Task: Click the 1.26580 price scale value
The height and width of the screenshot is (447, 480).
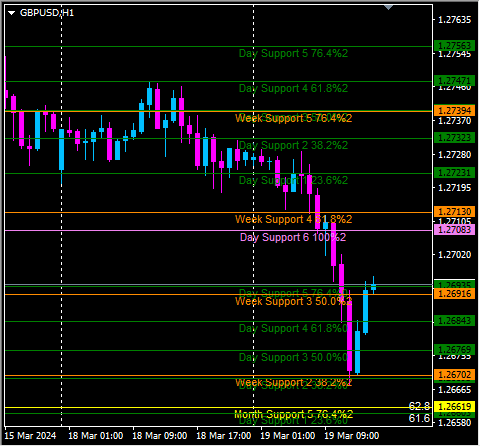Action: click(x=455, y=423)
